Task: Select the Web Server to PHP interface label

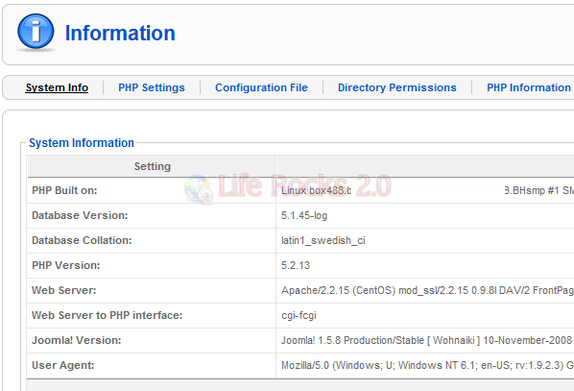Action: [107, 315]
